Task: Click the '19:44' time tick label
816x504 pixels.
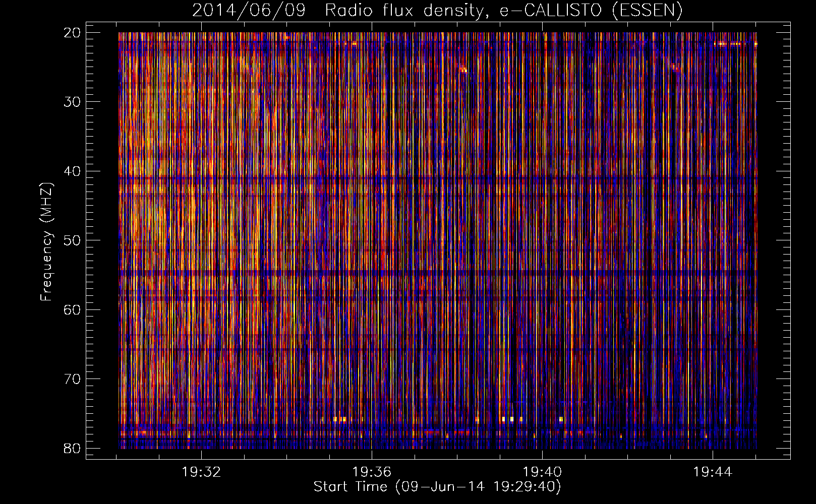Action: pyautogui.click(x=713, y=472)
